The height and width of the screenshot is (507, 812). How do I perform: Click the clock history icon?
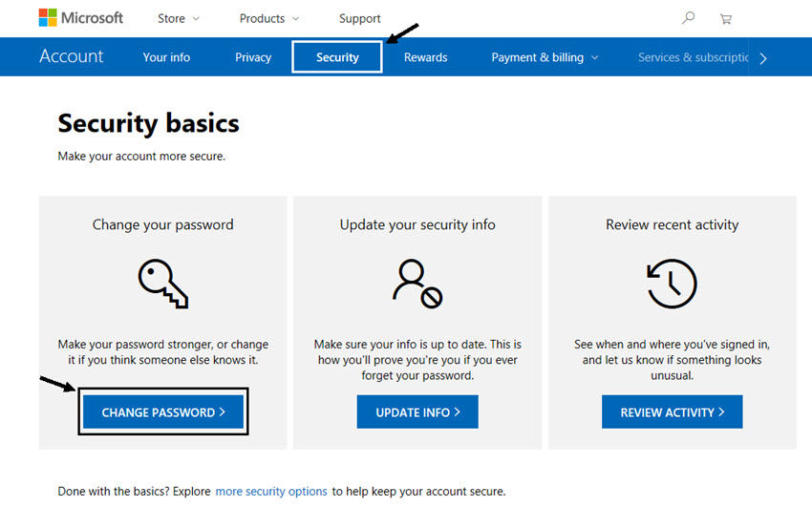point(672,284)
